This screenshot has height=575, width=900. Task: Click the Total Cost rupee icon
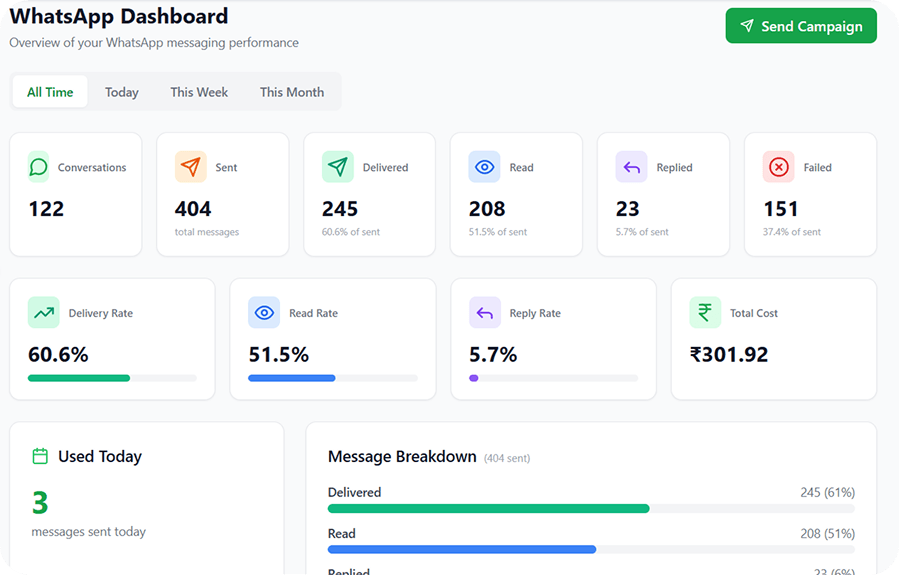pos(705,313)
